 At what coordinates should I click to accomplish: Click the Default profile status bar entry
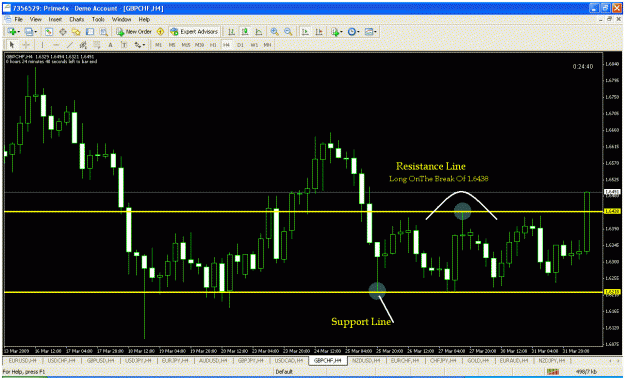click(284, 372)
